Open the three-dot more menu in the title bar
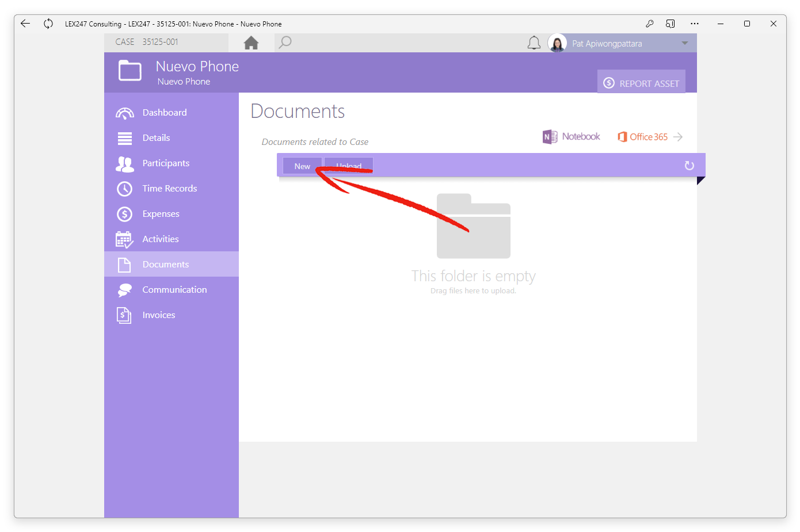This screenshot has height=532, width=800. coord(695,24)
